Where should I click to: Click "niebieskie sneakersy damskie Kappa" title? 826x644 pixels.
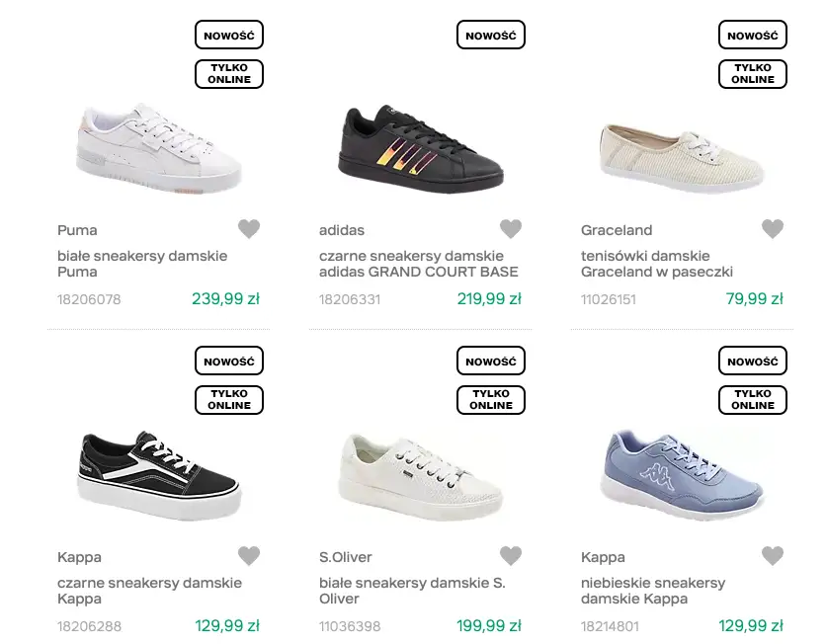click(653, 591)
